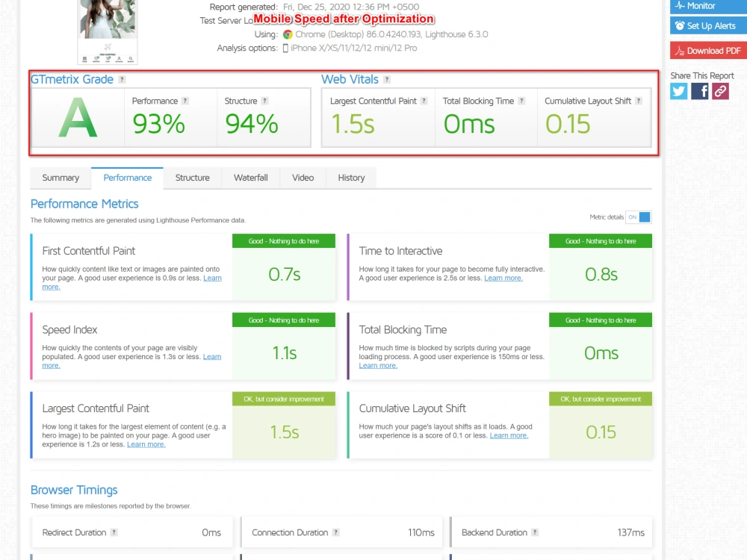This screenshot has height=560, width=747.
Task: Open Time to Interactive Learn more link
Action: [x=503, y=278]
